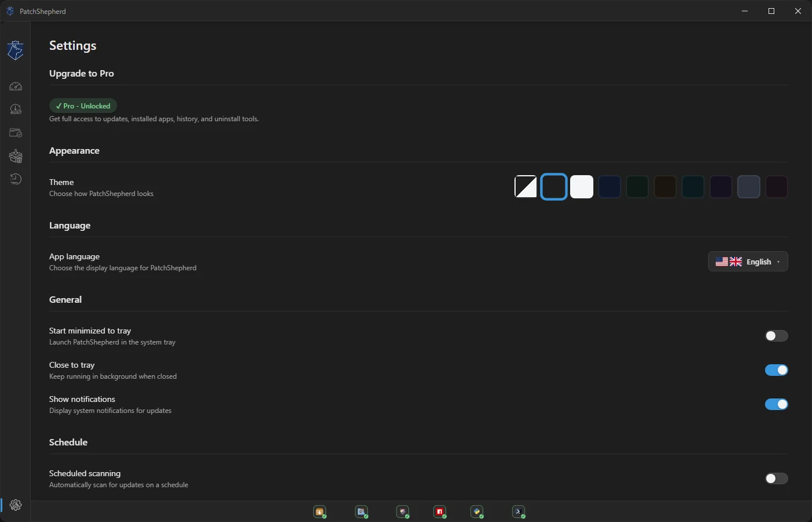Click the 'Scheduled scanning' label

(x=85, y=473)
